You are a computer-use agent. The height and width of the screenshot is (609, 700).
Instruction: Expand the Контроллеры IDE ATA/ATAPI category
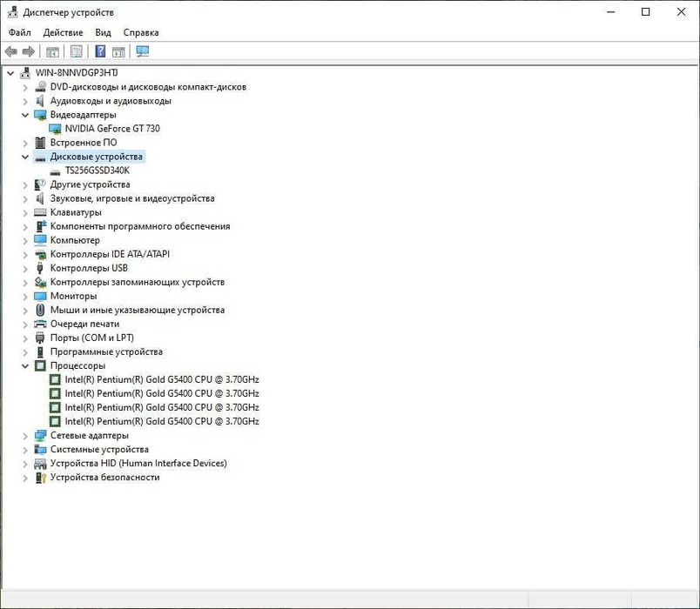coord(25,254)
